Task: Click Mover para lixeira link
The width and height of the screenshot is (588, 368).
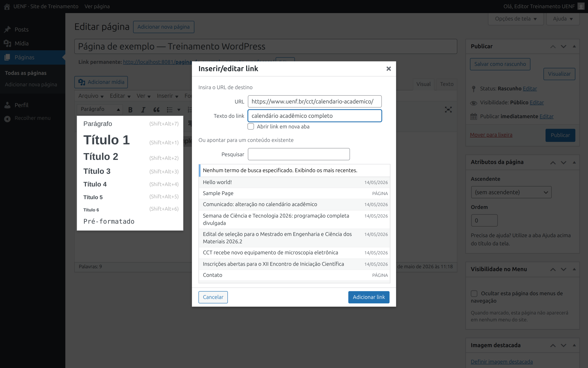Action: [x=491, y=135]
